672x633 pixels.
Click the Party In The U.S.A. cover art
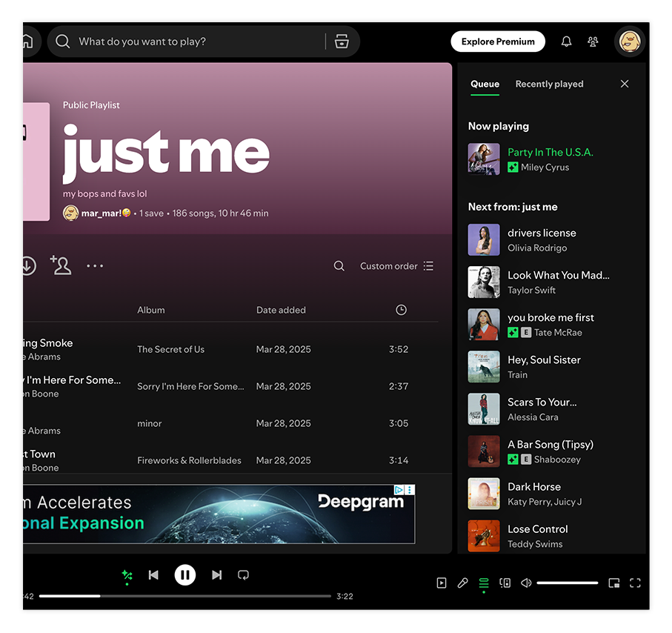[484, 159]
